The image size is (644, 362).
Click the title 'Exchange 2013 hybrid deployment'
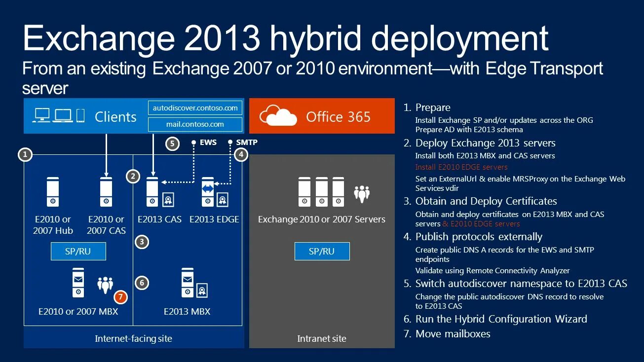[x=286, y=38]
